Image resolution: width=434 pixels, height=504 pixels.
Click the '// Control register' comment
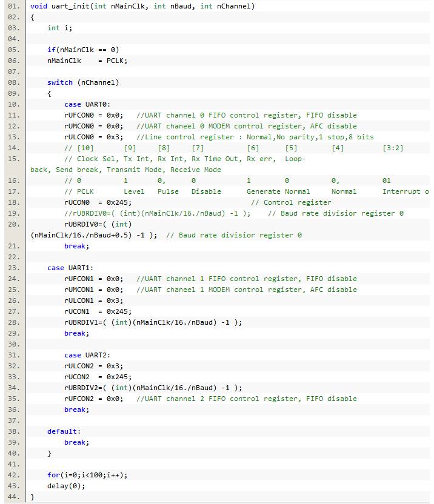(x=291, y=203)
